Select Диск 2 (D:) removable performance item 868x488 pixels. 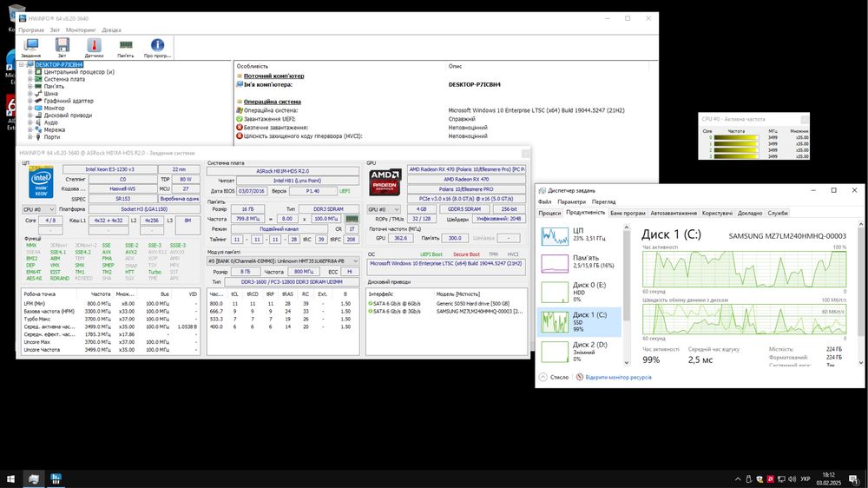(x=580, y=351)
